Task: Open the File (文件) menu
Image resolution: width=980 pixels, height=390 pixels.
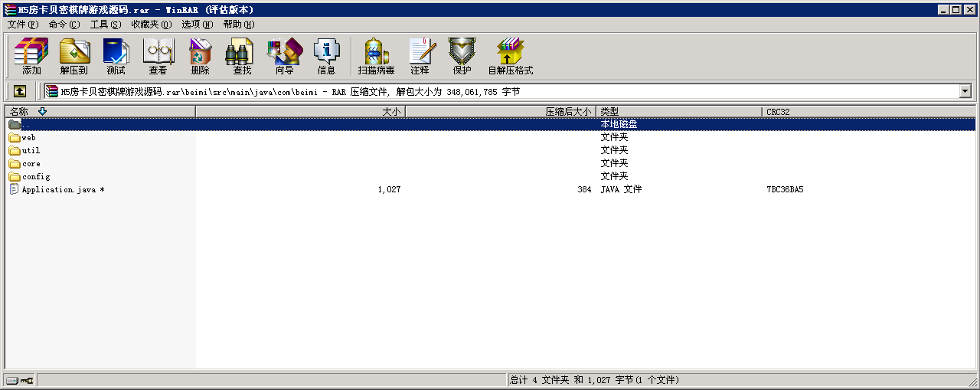Action: click(22, 25)
